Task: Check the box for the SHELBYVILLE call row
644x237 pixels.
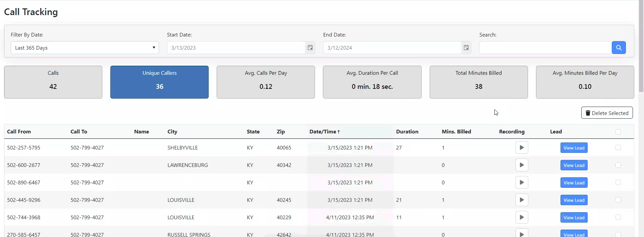Action: tap(618, 148)
